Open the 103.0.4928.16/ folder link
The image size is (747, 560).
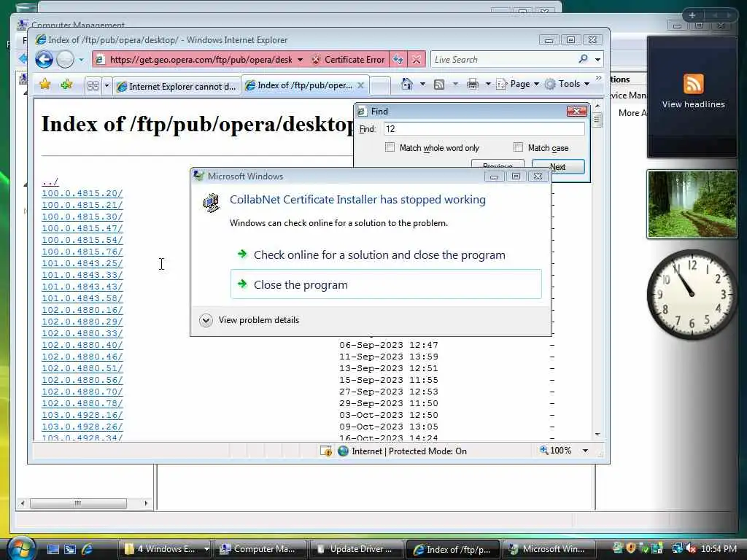pyautogui.click(x=82, y=415)
